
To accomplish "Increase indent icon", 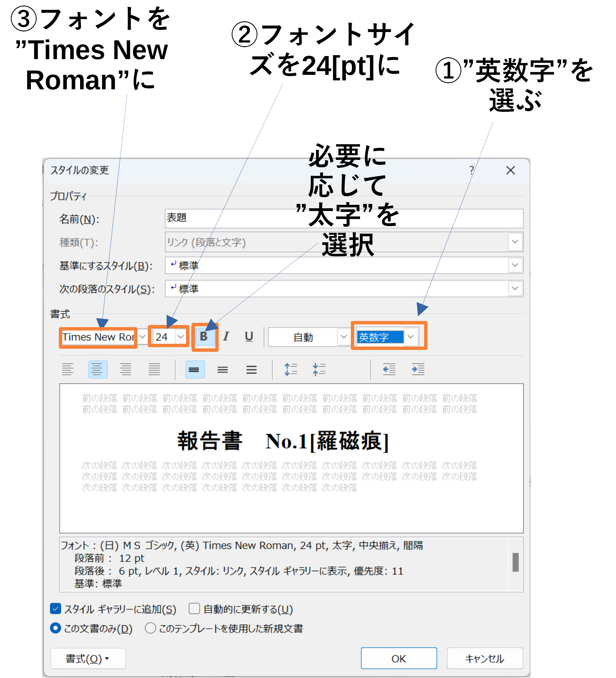I will click(x=418, y=369).
